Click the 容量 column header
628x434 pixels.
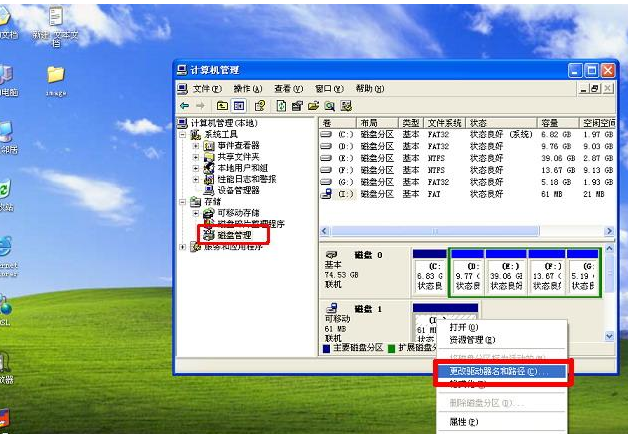click(558, 123)
